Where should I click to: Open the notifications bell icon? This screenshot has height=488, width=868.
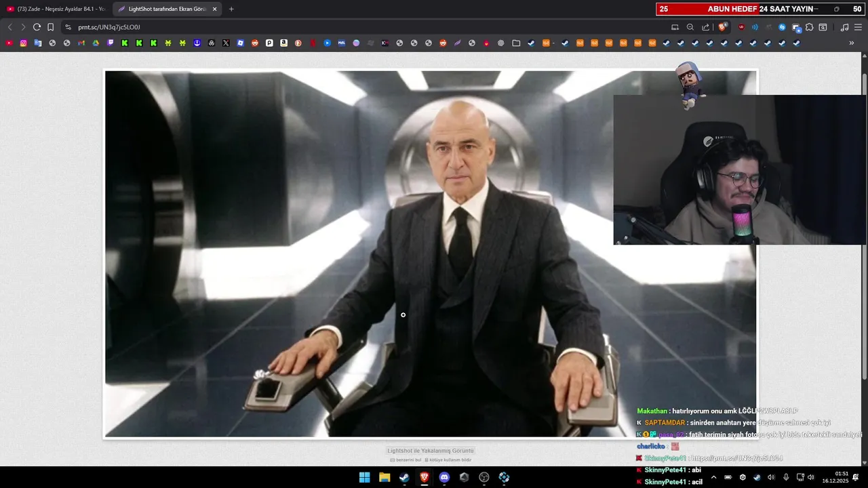coord(856,477)
